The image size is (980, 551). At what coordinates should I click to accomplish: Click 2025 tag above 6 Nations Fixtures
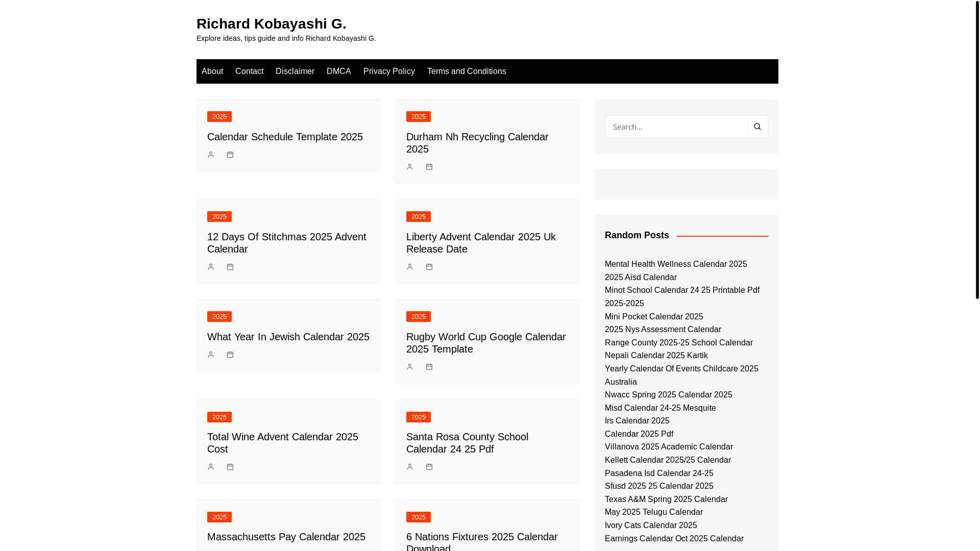pyautogui.click(x=419, y=517)
